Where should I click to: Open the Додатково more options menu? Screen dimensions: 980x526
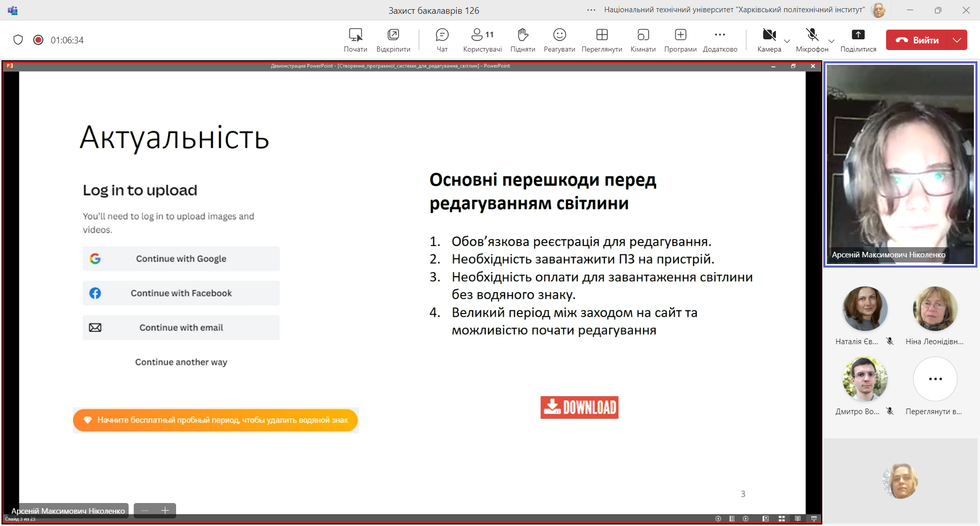(x=720, y=40)
